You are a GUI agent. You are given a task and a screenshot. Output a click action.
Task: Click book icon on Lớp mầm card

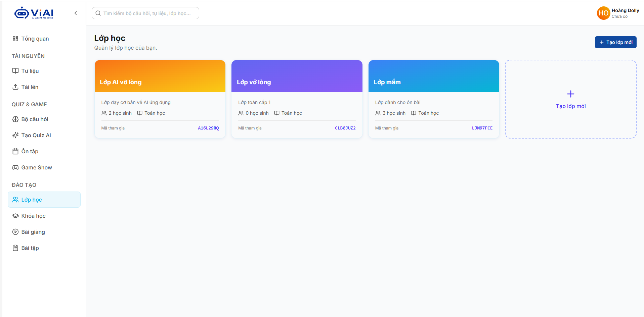click(x=414, y=113)
